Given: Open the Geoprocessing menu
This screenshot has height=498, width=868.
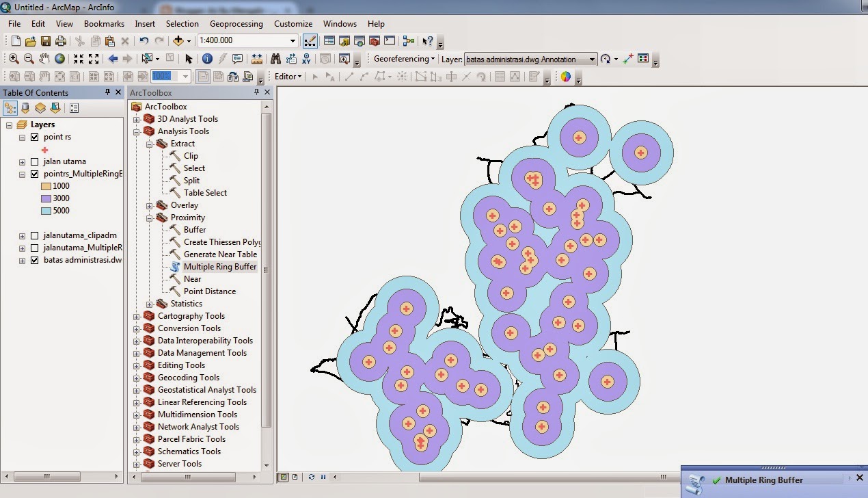Looking at the screenshot, I should (236, 24).
